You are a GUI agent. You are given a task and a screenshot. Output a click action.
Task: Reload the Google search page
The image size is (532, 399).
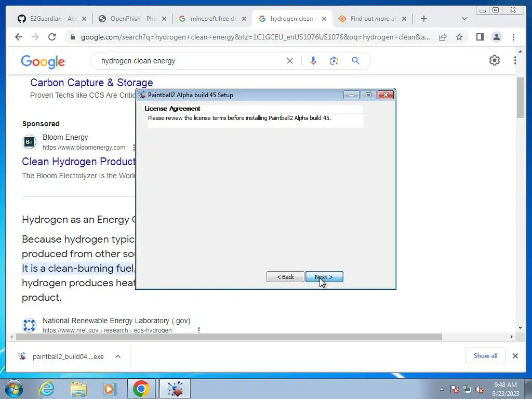point(52,37)
